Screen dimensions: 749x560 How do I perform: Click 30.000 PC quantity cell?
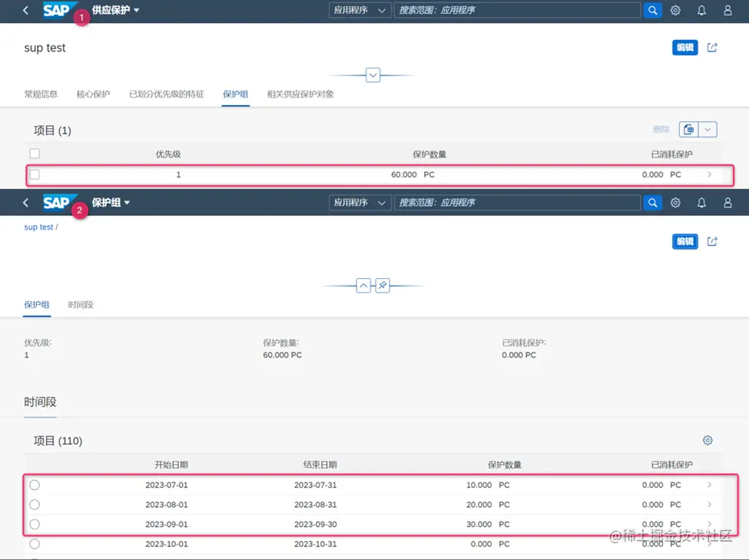[x=488, y=524]
